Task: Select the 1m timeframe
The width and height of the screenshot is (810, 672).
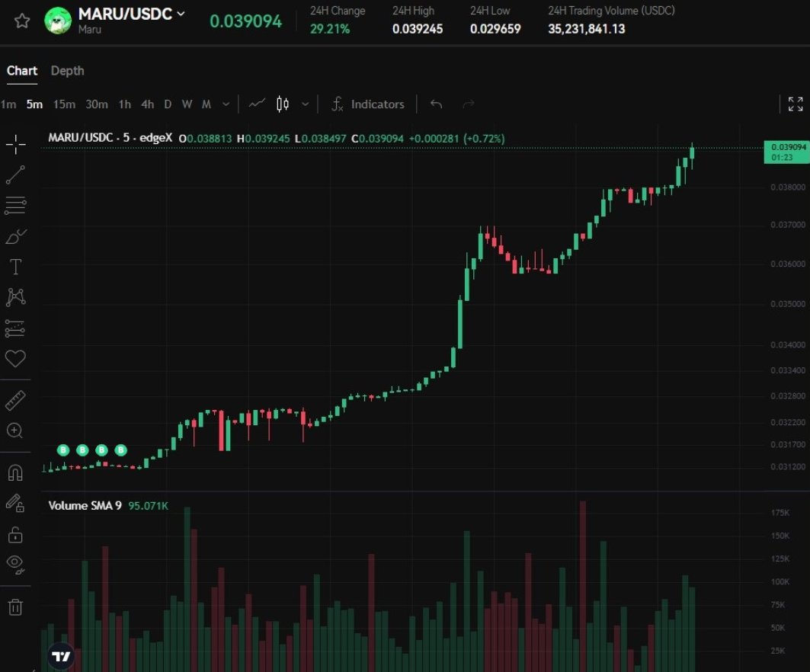Action: (8, 104)
